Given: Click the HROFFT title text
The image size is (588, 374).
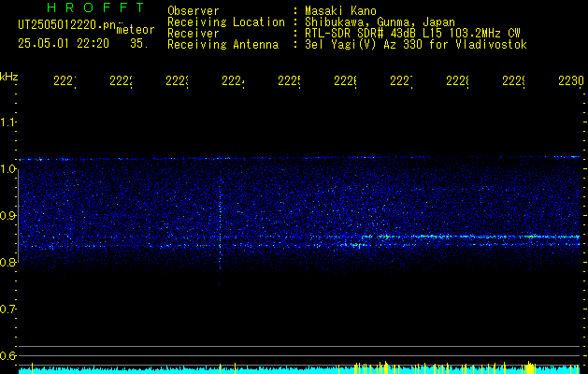Looking at the screenshot, I should pyautogui.click(x=96, y=7).
